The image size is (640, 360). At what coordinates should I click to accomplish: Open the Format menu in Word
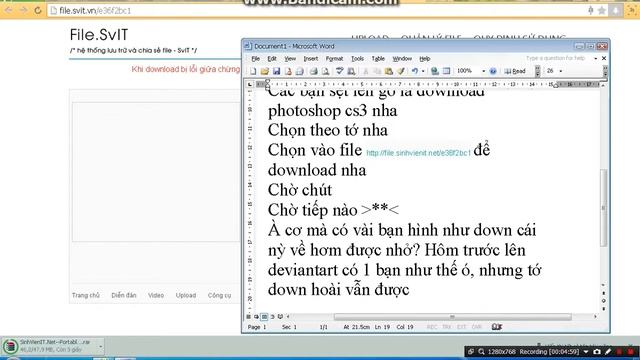[334, 59]
